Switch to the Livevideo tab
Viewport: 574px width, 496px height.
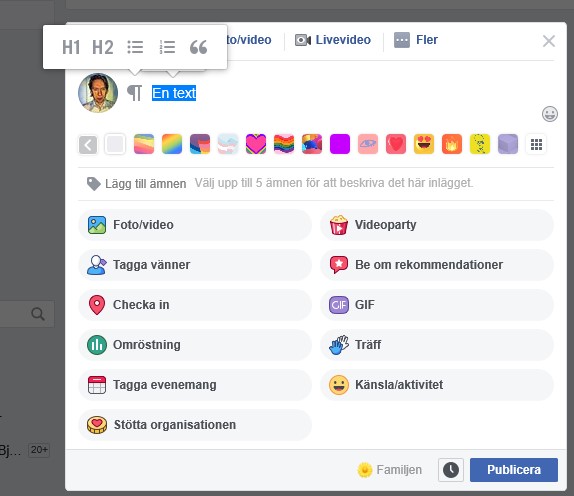(333, 40)
